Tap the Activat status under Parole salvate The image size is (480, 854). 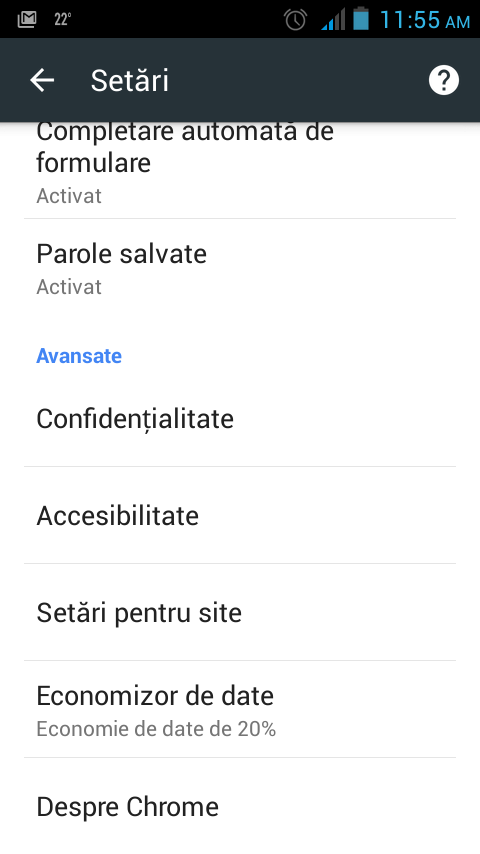[x=69, y=286]
